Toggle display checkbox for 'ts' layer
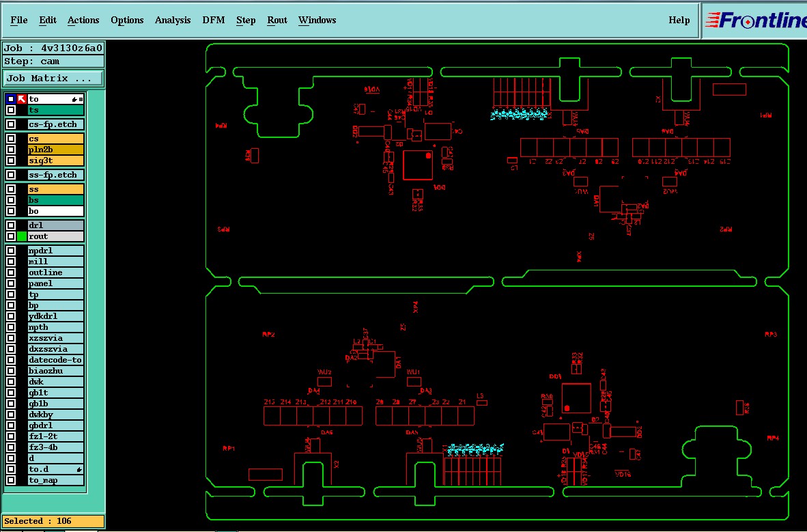The width and height of the screenshot is (807, 532). pyautogui.click(x=11, y=110)
